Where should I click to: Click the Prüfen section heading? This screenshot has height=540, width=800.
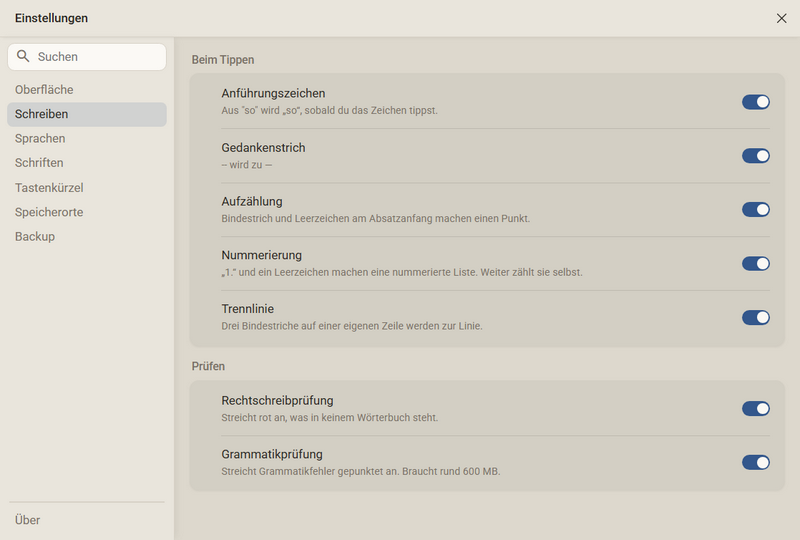[x=208, y=366]
